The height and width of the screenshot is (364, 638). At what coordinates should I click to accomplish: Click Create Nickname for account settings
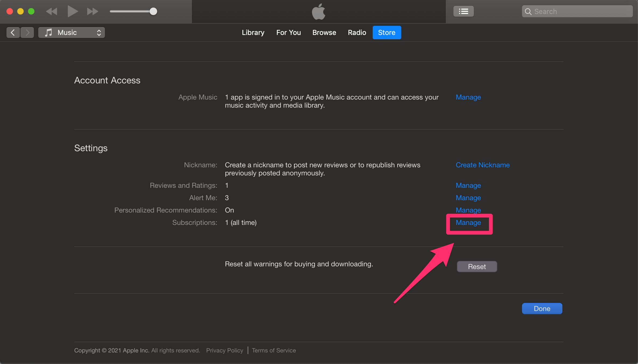click(x=482, y=165)
